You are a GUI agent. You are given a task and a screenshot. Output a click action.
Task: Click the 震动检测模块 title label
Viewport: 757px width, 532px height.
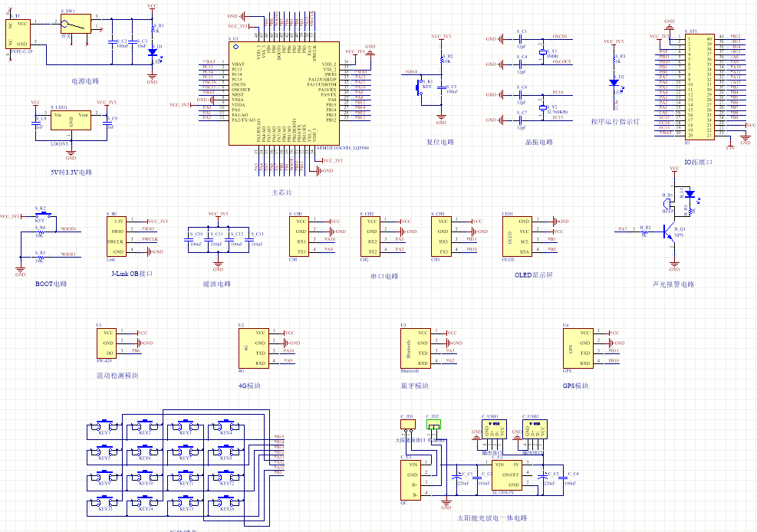[118, 376]
